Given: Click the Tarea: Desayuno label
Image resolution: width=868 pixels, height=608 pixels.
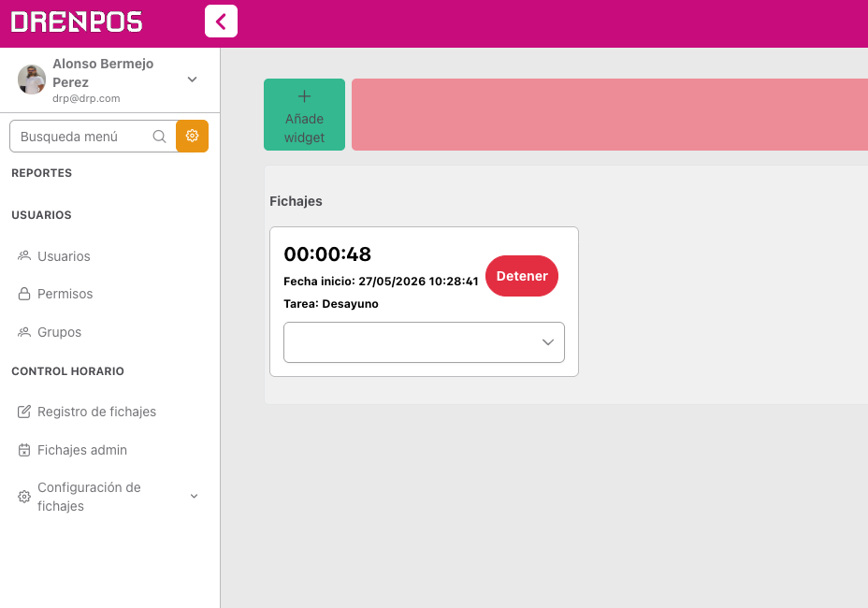Looking at the screenshot, I should click(x=331, y=303).
